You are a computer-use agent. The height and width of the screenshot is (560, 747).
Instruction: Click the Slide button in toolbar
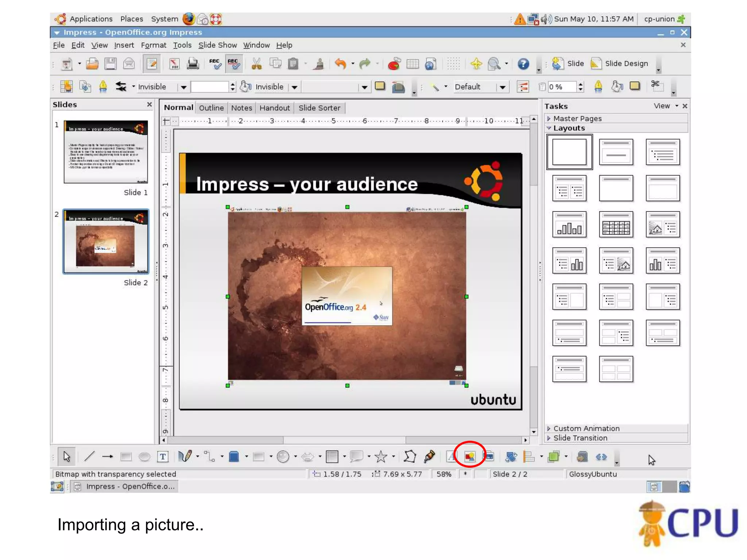[x=568, y=64]
